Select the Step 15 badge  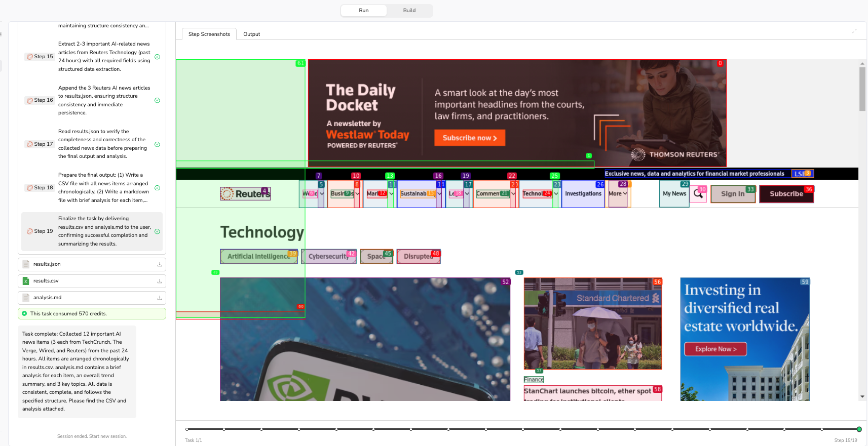tap(40, 57)
